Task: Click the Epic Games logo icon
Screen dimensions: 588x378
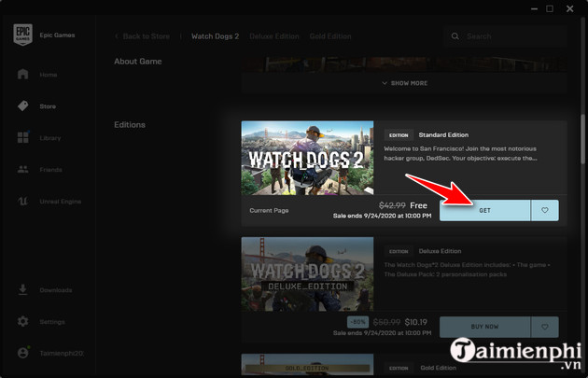Action: (23, 35)
